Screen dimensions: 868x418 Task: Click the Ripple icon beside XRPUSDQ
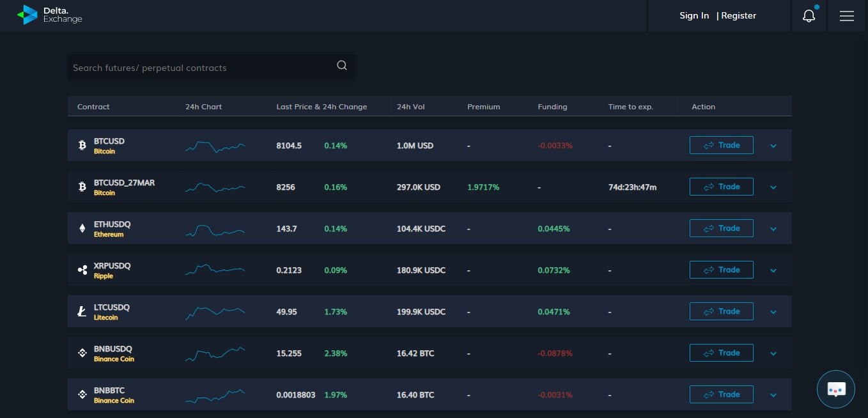coord(82,270)
